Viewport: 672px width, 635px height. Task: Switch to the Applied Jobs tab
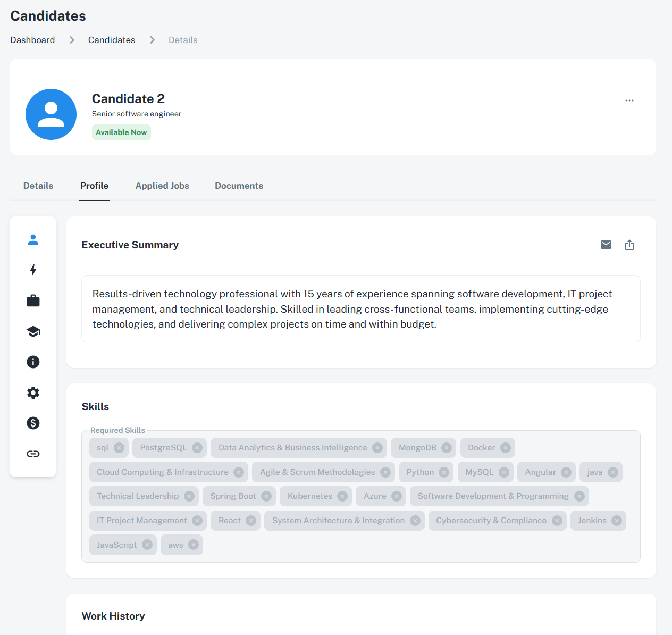click(162, 186)
